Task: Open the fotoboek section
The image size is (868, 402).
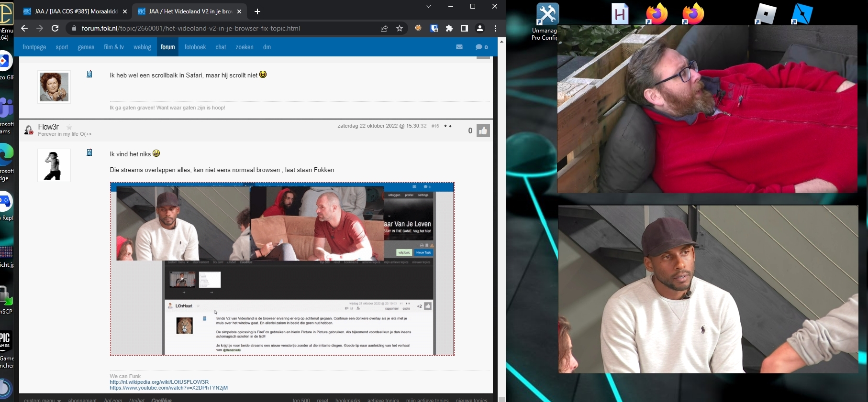Action: coord(195,47)
